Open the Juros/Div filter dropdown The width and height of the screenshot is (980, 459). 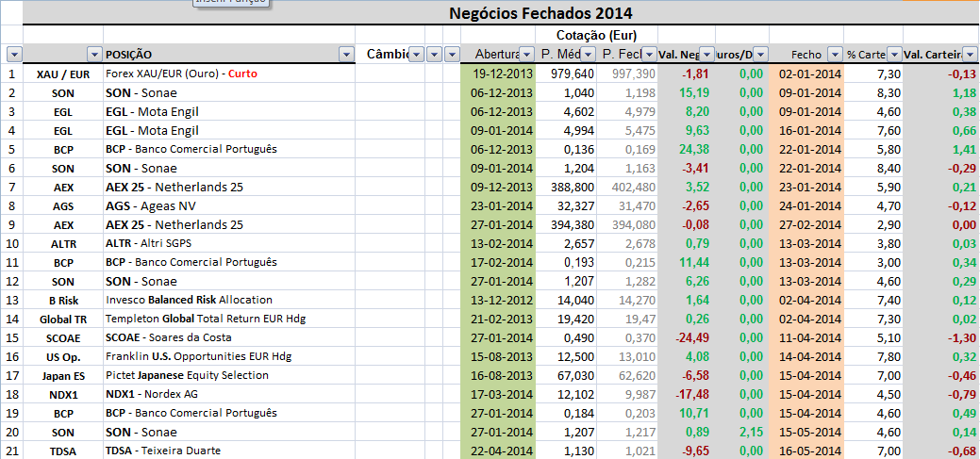pyautogui.click(x=760, y=55)
